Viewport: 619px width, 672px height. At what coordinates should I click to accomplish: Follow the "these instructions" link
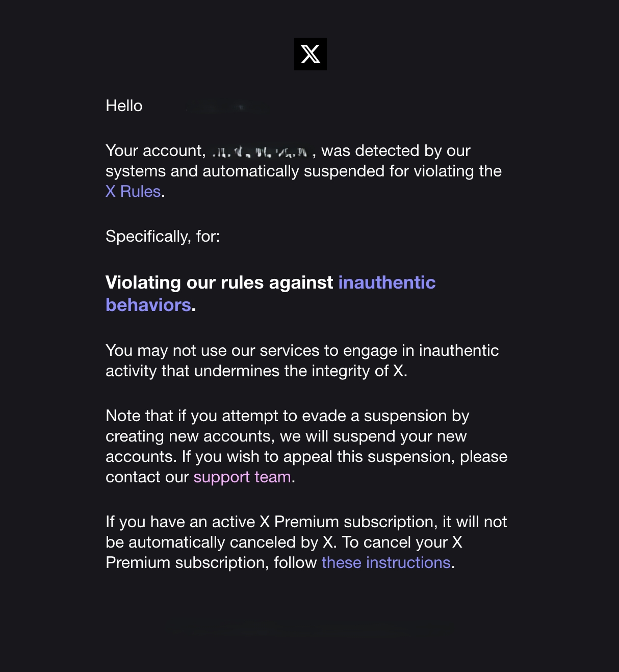pyautogui.click(x=386, y=563)
